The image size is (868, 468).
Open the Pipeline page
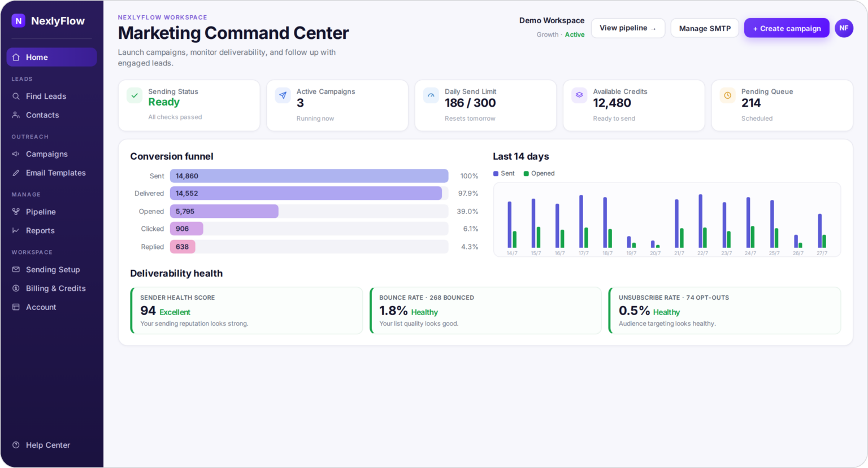pyautogui.click(x=51, y=212)
